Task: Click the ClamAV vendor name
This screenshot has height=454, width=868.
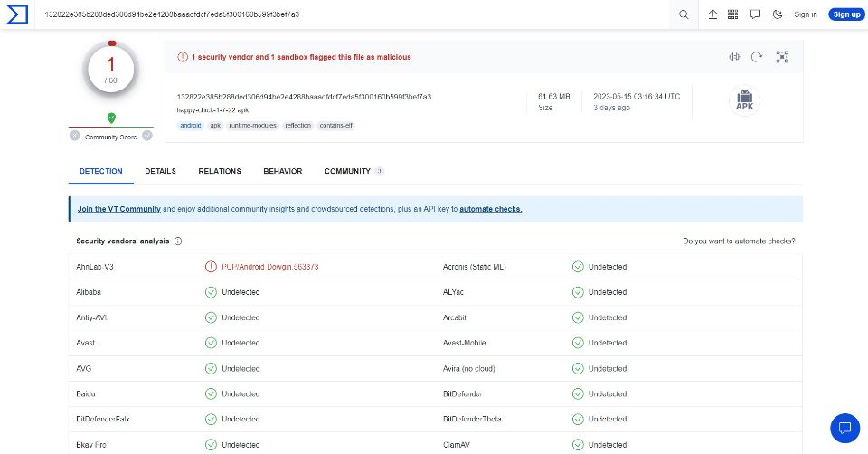Action: (457, 445)
